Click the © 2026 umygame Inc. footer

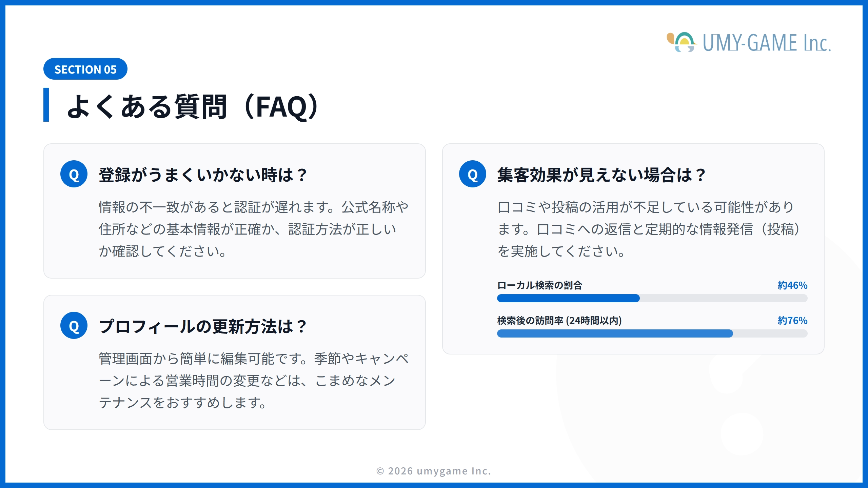(434, 471)
